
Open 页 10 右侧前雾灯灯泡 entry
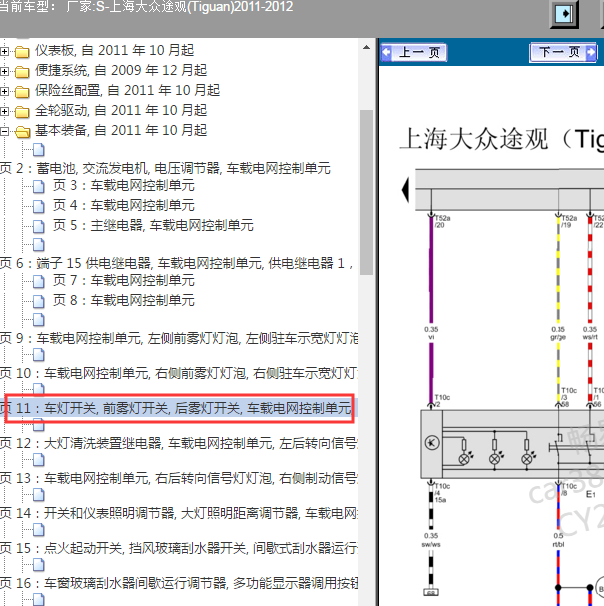(x=179, y=374)
